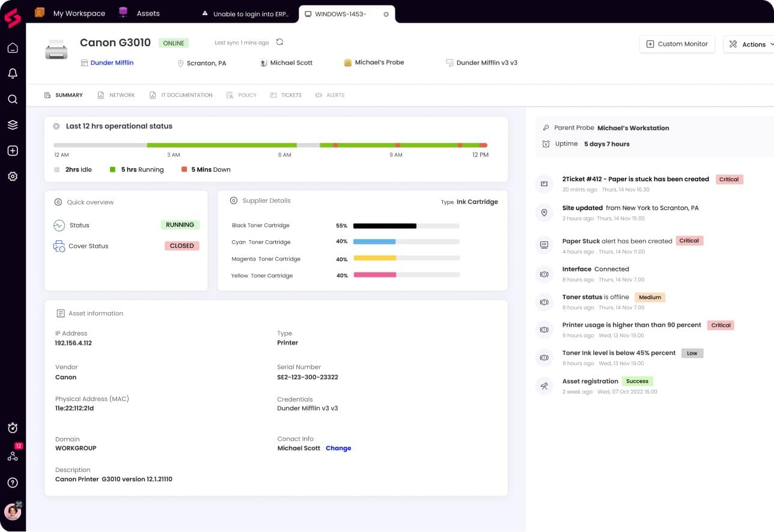Click the sync refresh icon near Last sync
The height and width of the screenshot is (532, 774).
279,42
